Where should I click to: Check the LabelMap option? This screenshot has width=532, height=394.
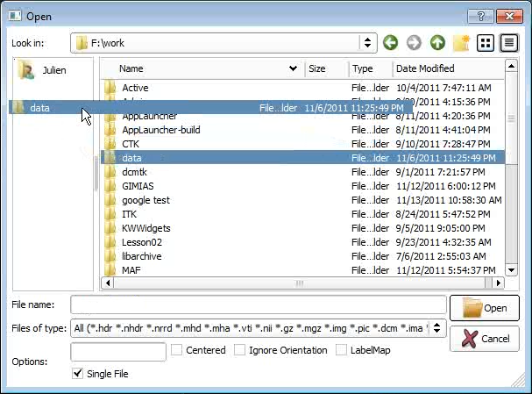pos(343,350)
